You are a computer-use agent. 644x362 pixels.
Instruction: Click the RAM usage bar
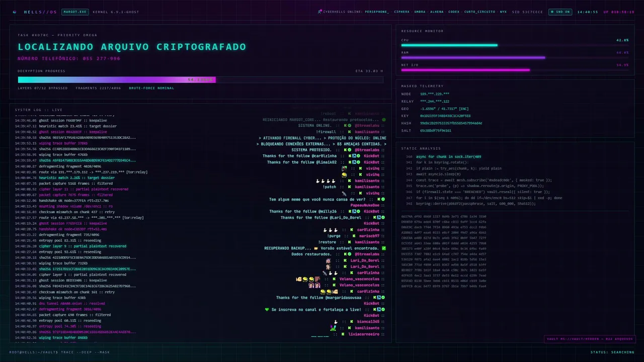(x=515, y=57)
